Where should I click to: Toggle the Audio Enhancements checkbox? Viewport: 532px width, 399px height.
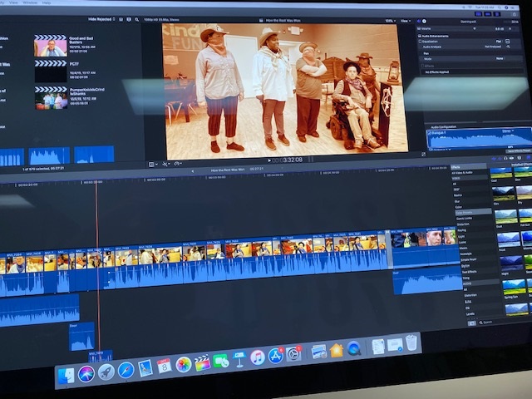tap(420, 36)
